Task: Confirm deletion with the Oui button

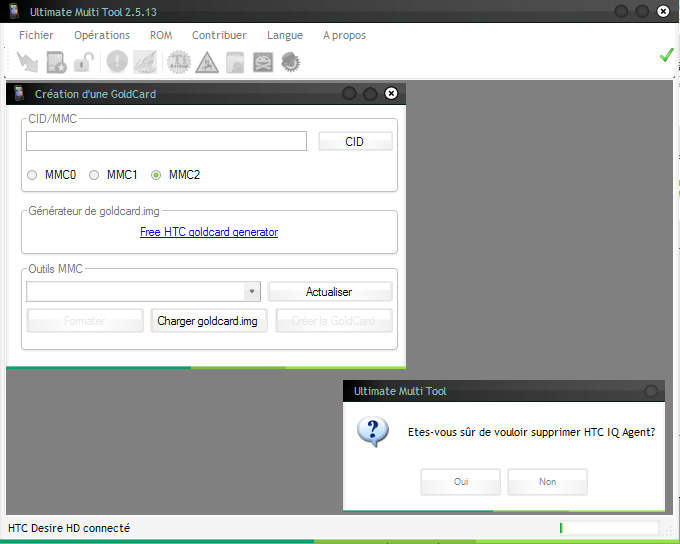Action: pyautogui.click(x=461, y=482)
